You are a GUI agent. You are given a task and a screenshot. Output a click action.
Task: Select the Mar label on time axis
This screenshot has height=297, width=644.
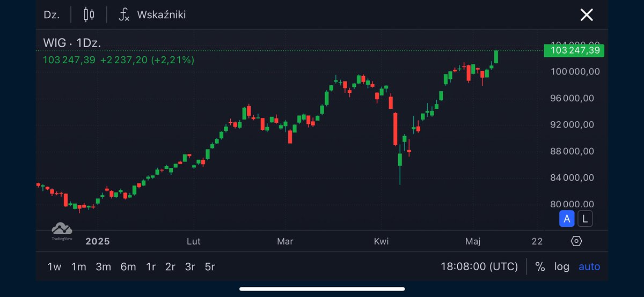(x=285, y=241)
